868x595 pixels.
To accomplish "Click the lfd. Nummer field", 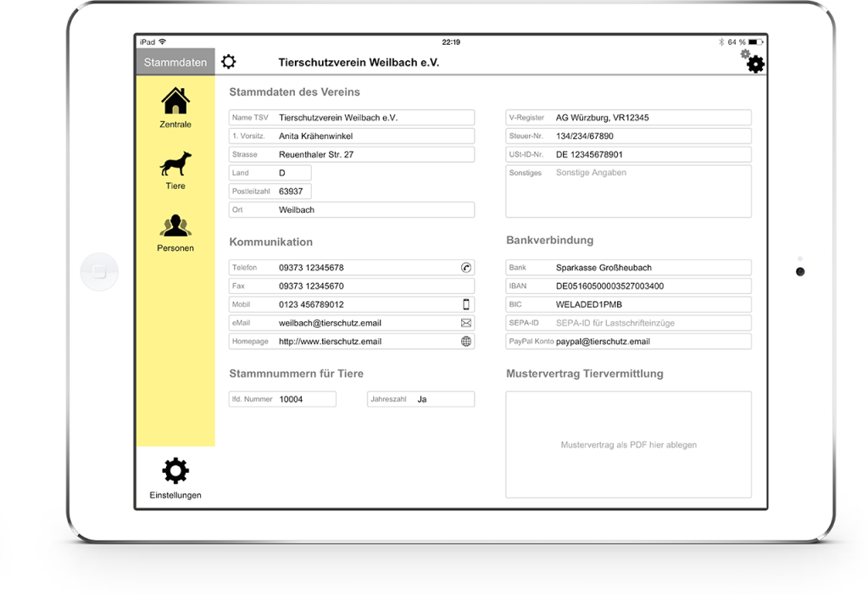I will pyautogui.click(x=282, y=399).
